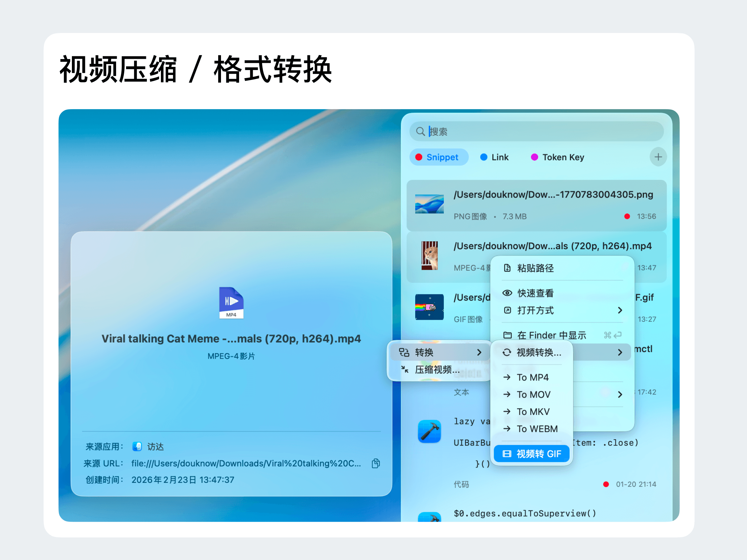
Task: Click the 搜索 search input field
Action: tap(540, 131)
